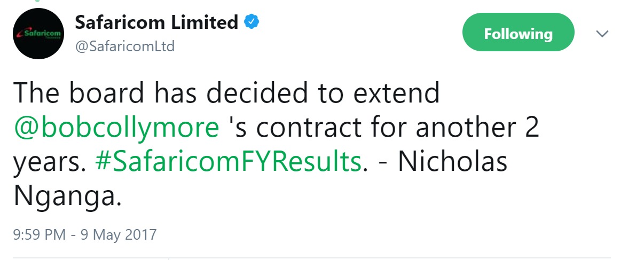Open the @bobcollymore mention
644x260 pixels.
[116, 129]
